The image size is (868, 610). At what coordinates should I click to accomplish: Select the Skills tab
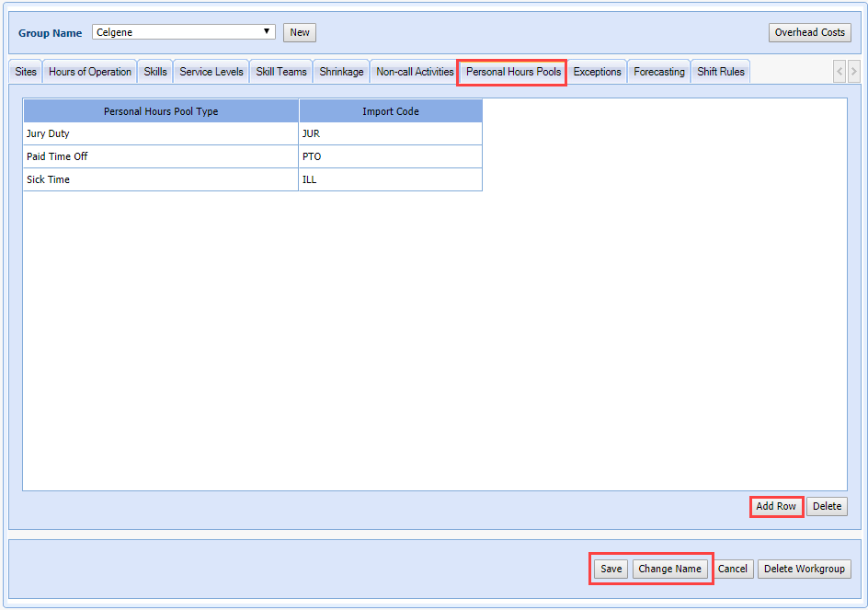155,72
